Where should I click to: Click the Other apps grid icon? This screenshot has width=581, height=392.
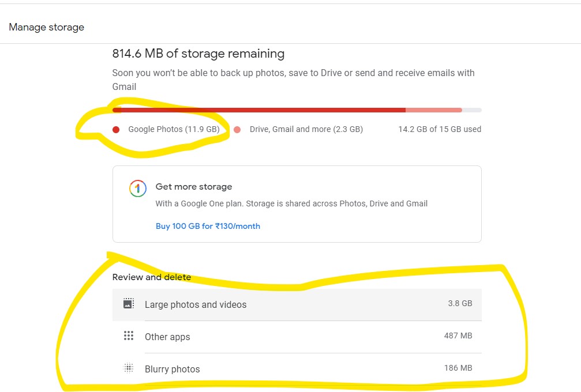point(129,336)
